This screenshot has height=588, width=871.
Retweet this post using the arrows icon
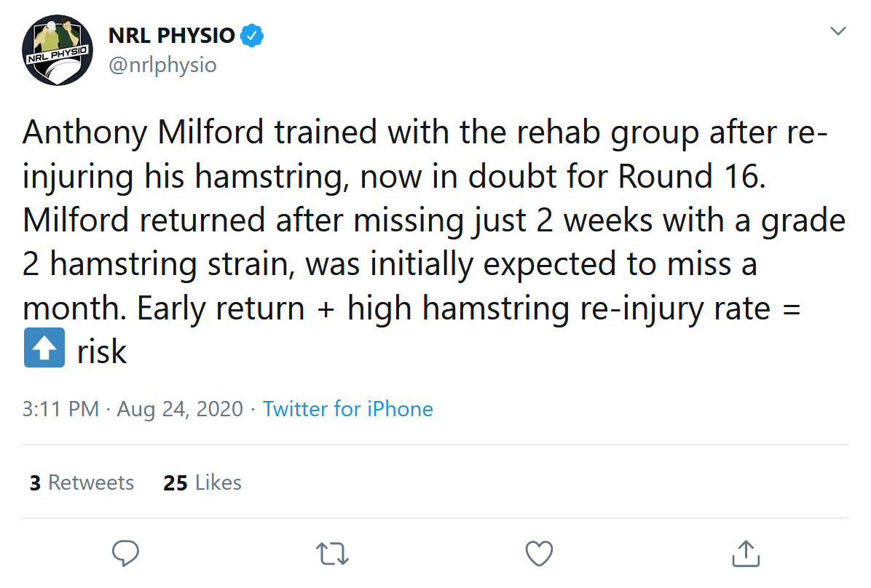[332, 554]
